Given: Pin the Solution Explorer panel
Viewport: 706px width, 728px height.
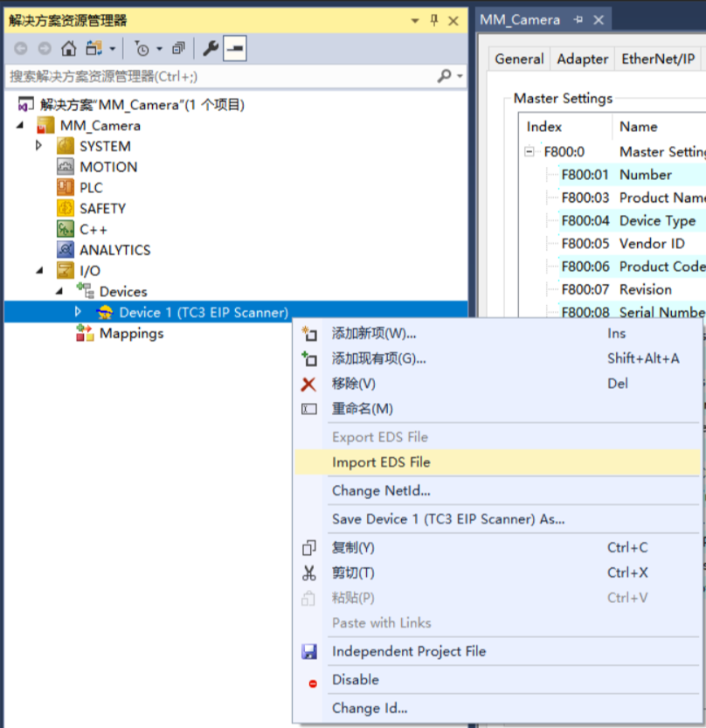Looking at the screenshot, I should click(434, 20).
